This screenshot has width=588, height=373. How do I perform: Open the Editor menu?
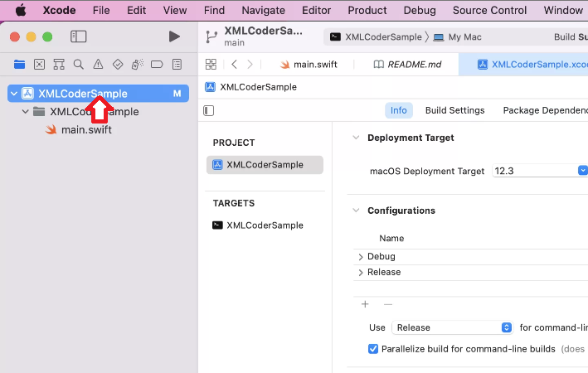click(317, 10)
